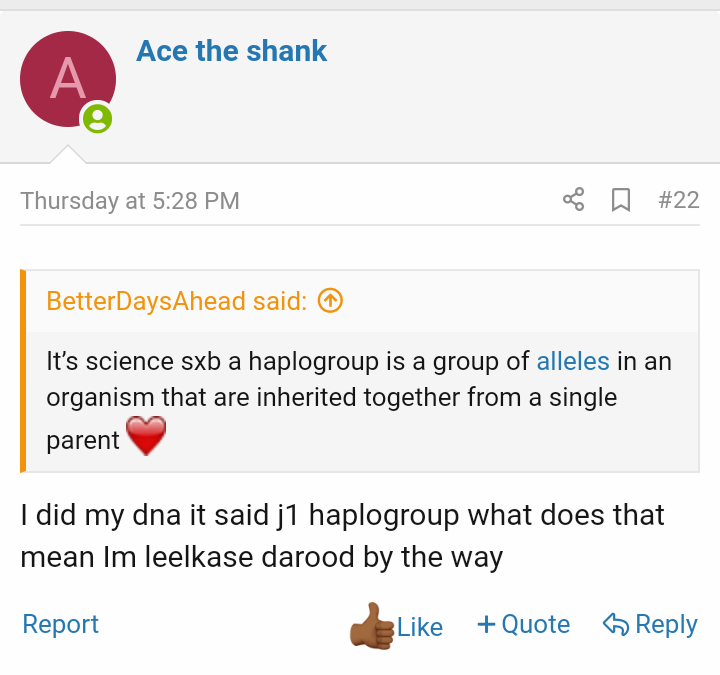Click the Ace the shank avatar circle

[x=68, y=79]
